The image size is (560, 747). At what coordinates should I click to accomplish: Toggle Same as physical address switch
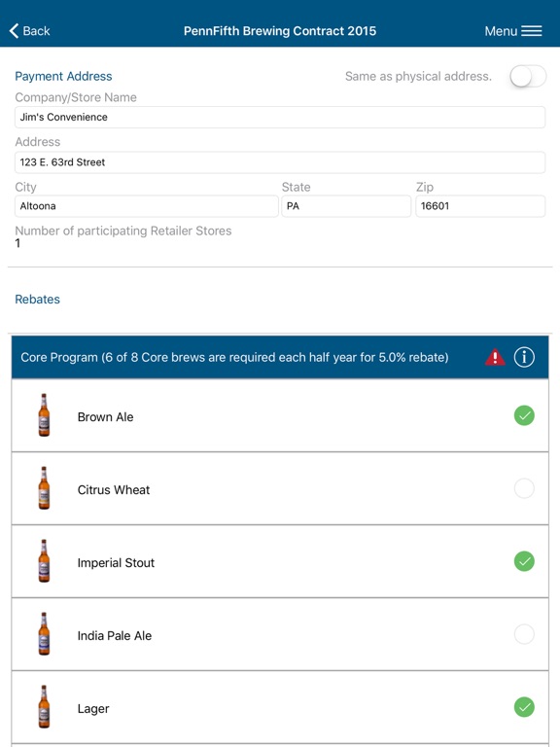coord(528,76)
